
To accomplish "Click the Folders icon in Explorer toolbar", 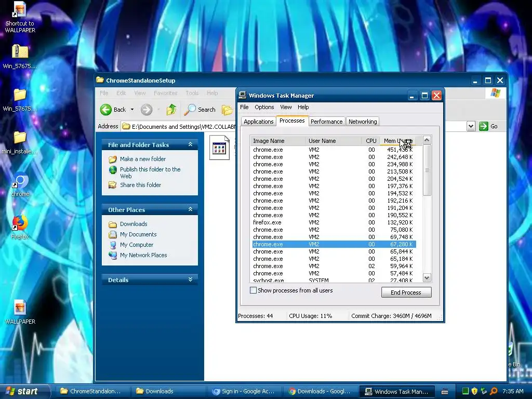I will click(227, 110).
